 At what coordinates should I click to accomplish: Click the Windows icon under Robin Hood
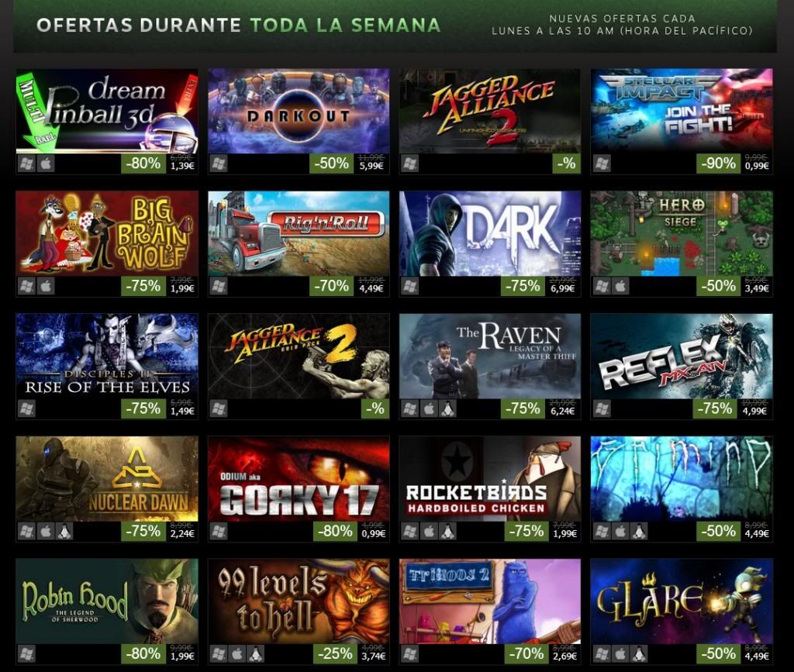pyautogui.click(x=27, y=653)
